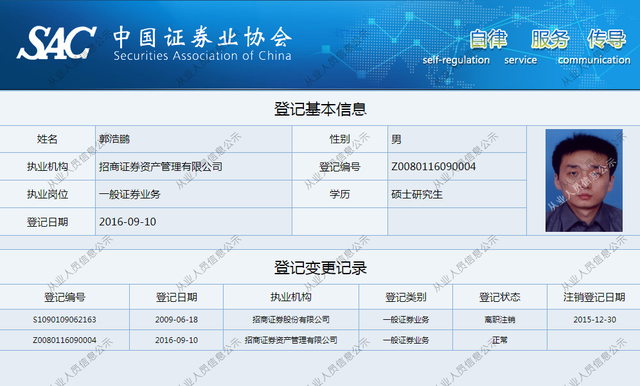The height and width of the screenshot is (386, 640).
Task: Select 2016-09-10 in the change records table
Action: [176, 340]
